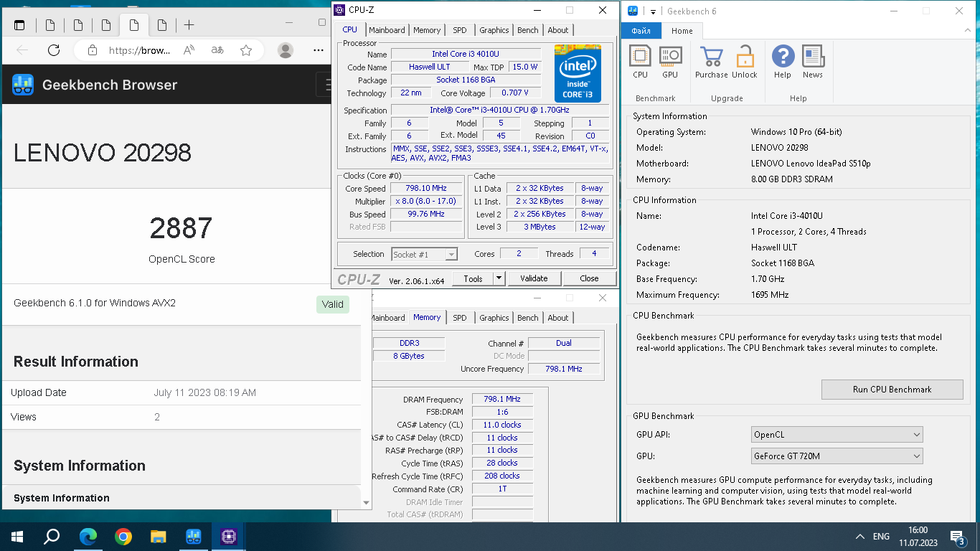
Task: Open the SPD tab in top CPU-Z window
Action: coord(460,30)
